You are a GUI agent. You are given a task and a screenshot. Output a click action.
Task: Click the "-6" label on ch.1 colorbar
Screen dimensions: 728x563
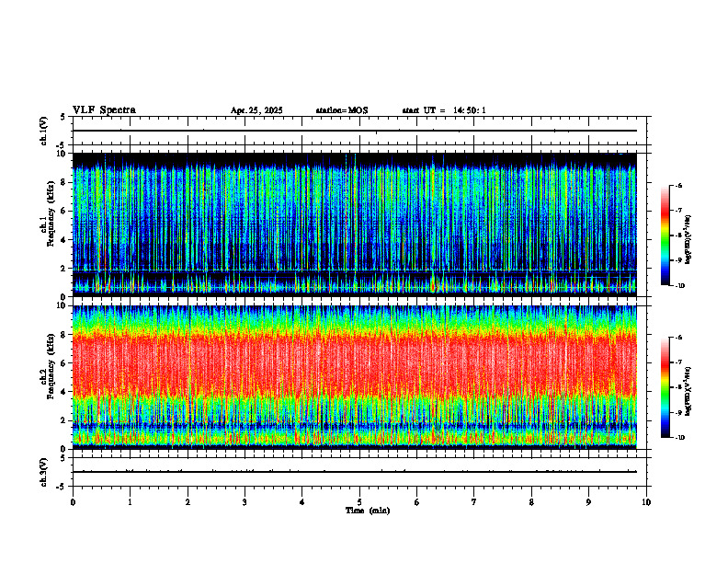678,185
